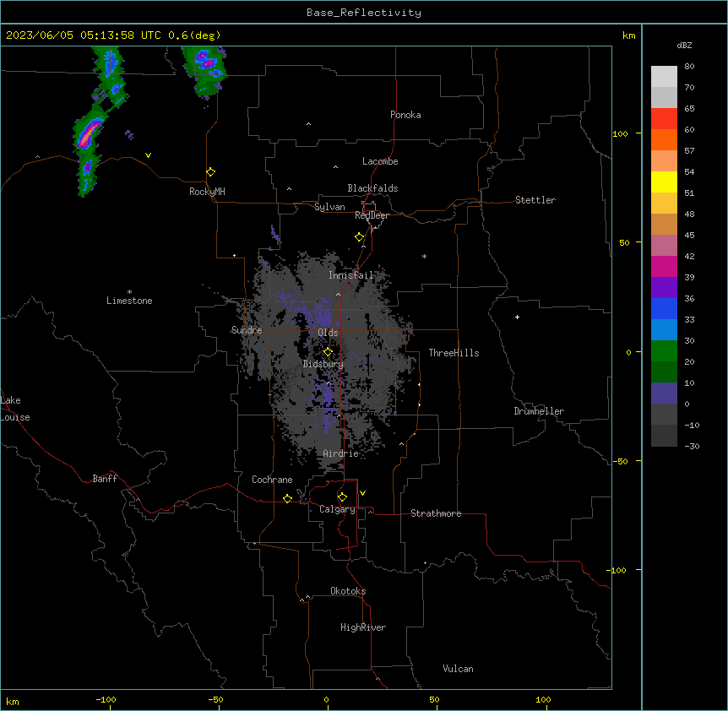Click the Sylvan label
728x711 pixels.
pyautogui.click(x=329, y=207)
